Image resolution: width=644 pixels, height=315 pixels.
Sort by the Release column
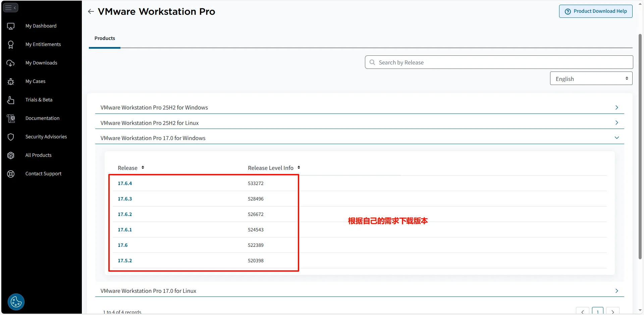pos(143,168)
